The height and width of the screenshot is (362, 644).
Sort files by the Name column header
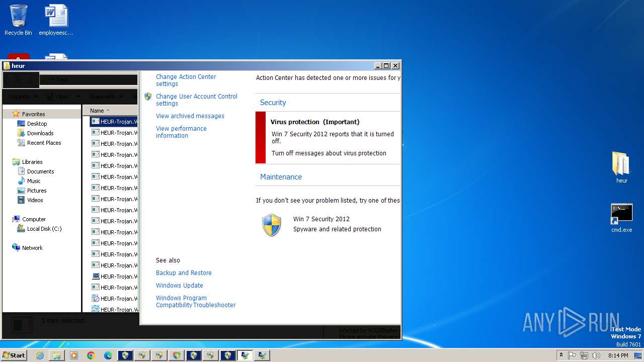[111, 111]
